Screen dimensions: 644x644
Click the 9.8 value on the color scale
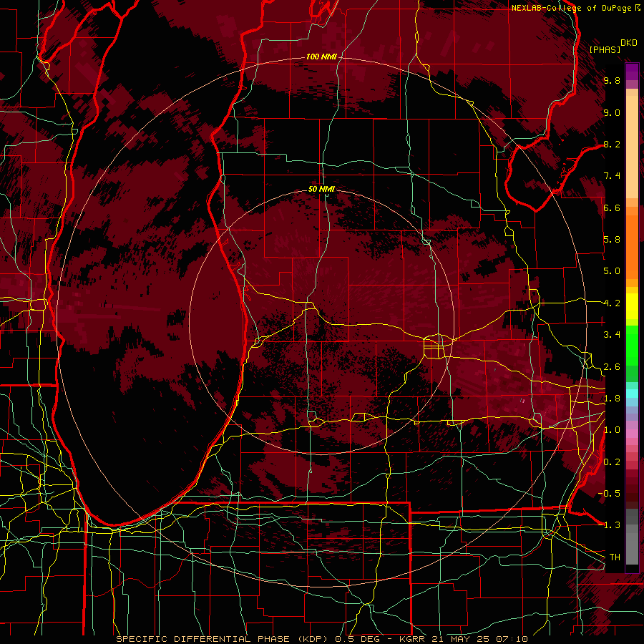[612, 80]
